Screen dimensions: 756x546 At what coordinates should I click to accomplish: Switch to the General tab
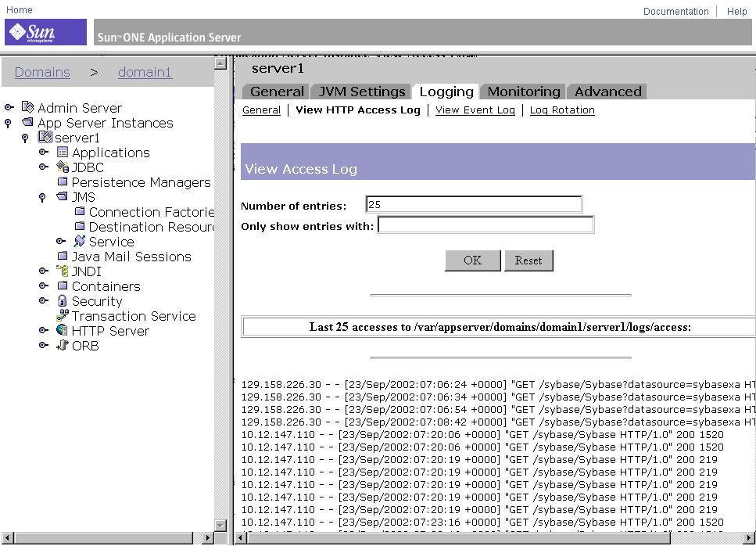[277, 92]
